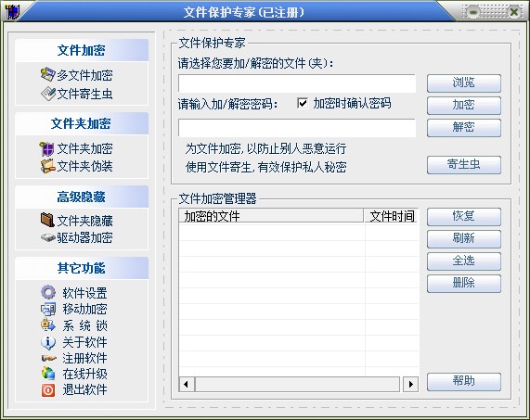530x420 pixels.
Task: Select the 系统锁 system lock icon
Action: pos(48,325)
